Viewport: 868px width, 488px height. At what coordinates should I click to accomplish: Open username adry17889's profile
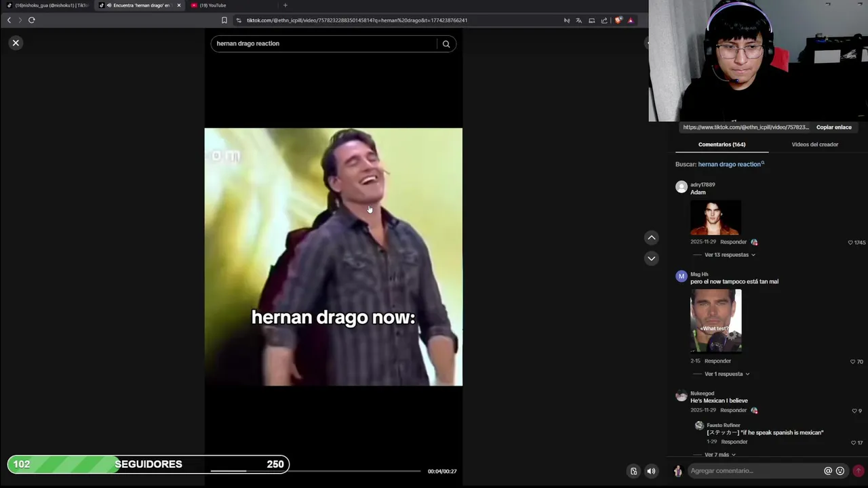coord(703,184)
